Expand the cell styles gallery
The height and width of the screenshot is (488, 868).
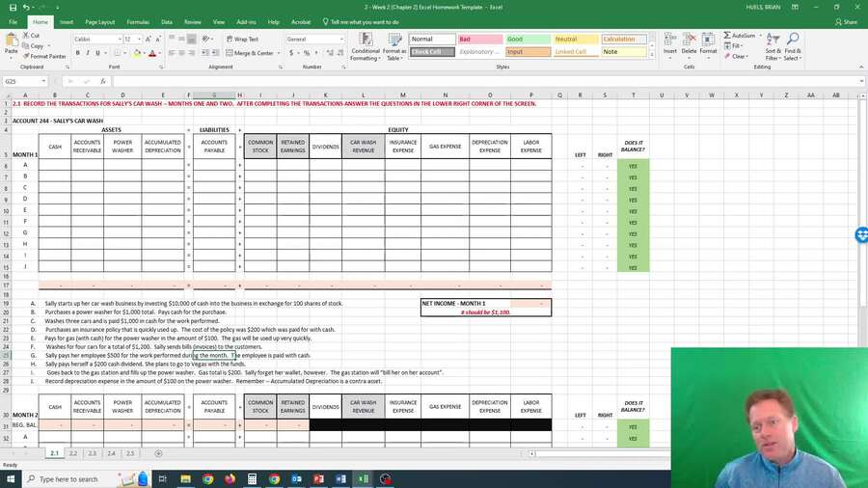tap(652, 55)
